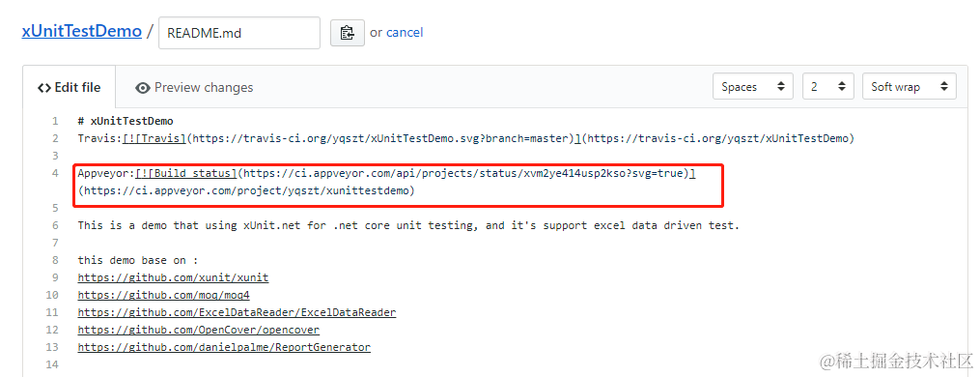Click the clipboard copy path icon
This screenshot has width=980, height=377.
click(347, 33)
